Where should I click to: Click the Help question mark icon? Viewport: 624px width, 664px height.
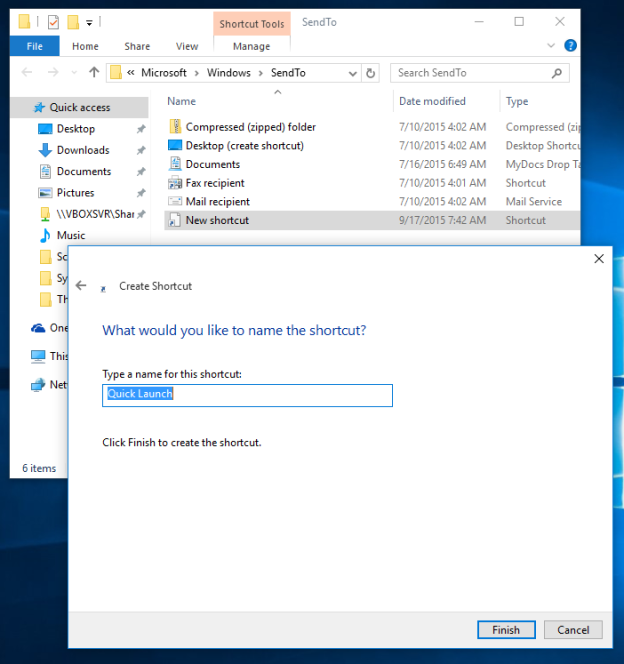pyautogui.click(x=570, y=46)
